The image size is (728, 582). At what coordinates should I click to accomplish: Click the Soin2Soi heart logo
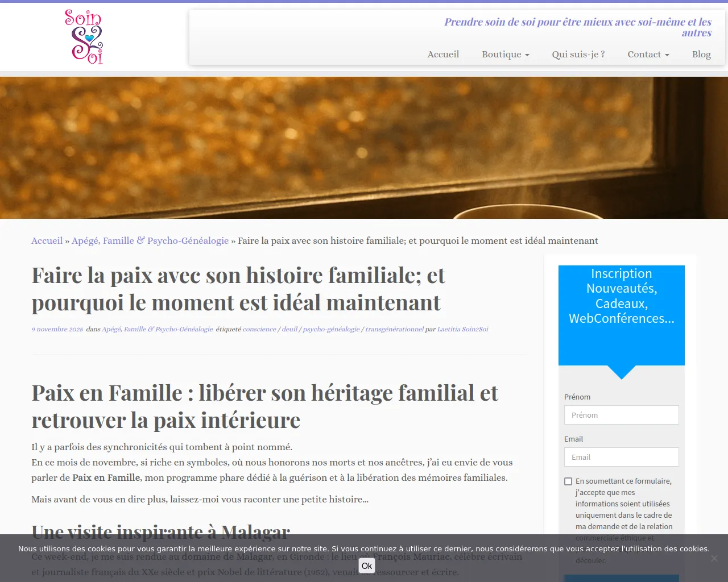[x=84, y=36]
